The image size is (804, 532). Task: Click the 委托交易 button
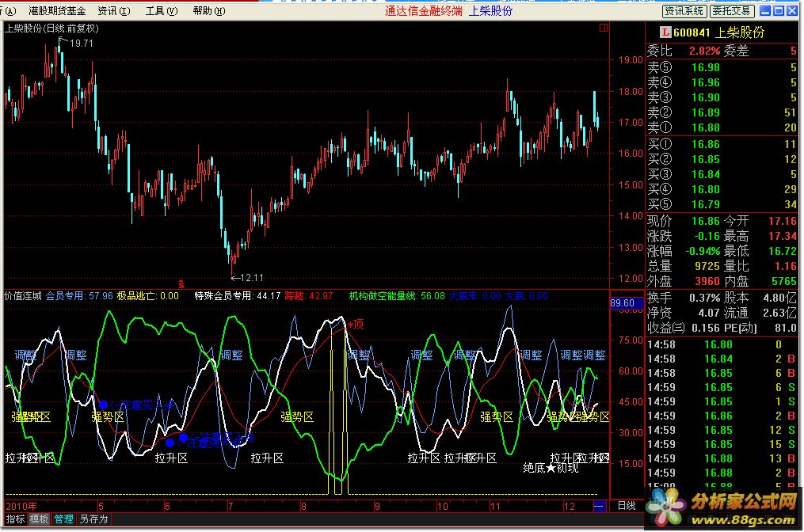point(731,11)
